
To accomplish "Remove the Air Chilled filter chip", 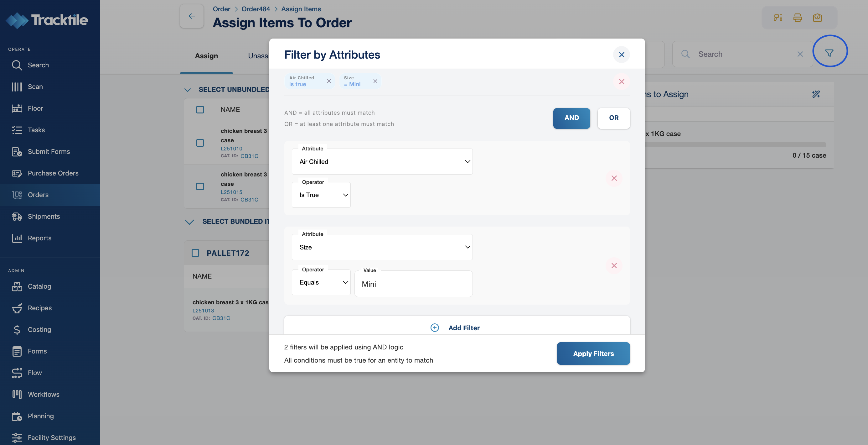I will 329,81.
